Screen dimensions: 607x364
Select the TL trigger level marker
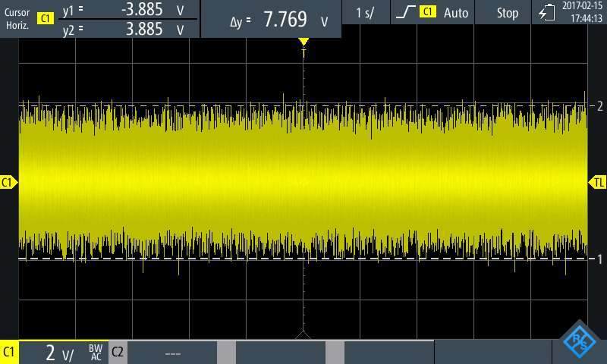click(597, 182)
